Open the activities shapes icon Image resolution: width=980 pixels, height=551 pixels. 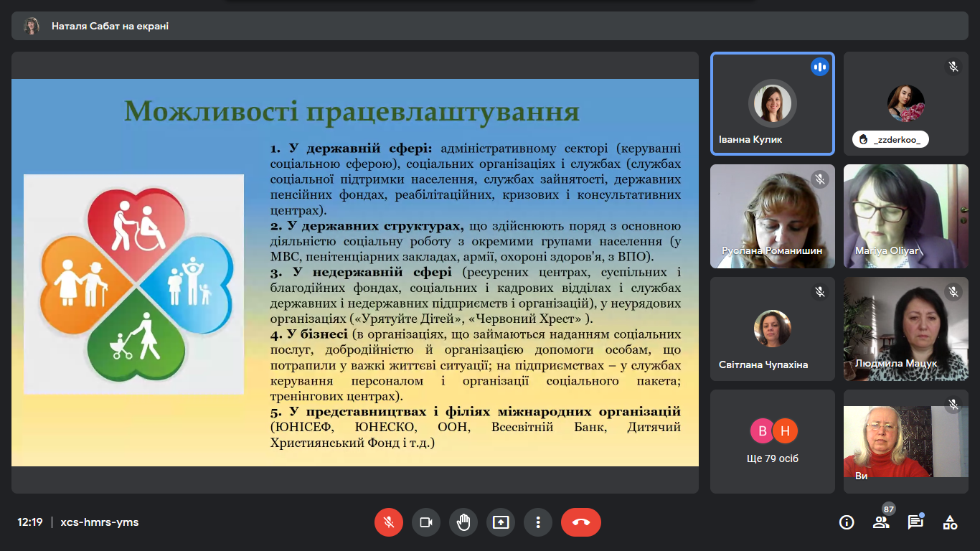950,522
